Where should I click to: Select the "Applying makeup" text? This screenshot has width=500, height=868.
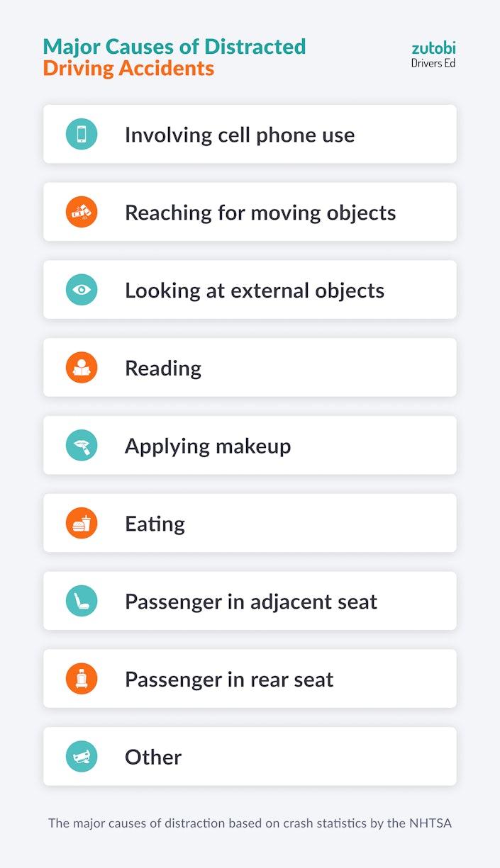pos(208,446)
